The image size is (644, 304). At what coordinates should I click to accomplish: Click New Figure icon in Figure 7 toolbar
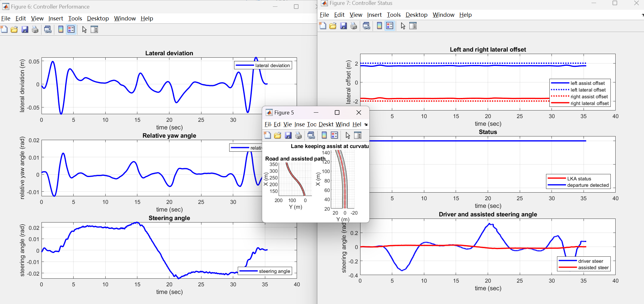pyautogui.click(x=323, y=26)
